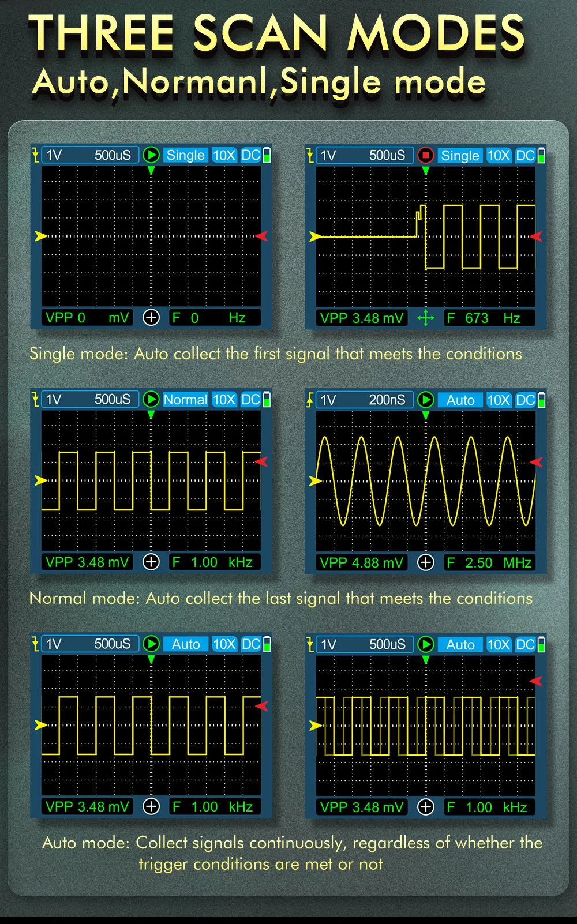Toggle 10X probe on the sine wave screen
Viewport: 577px width, 924px height.
point(499,400)
